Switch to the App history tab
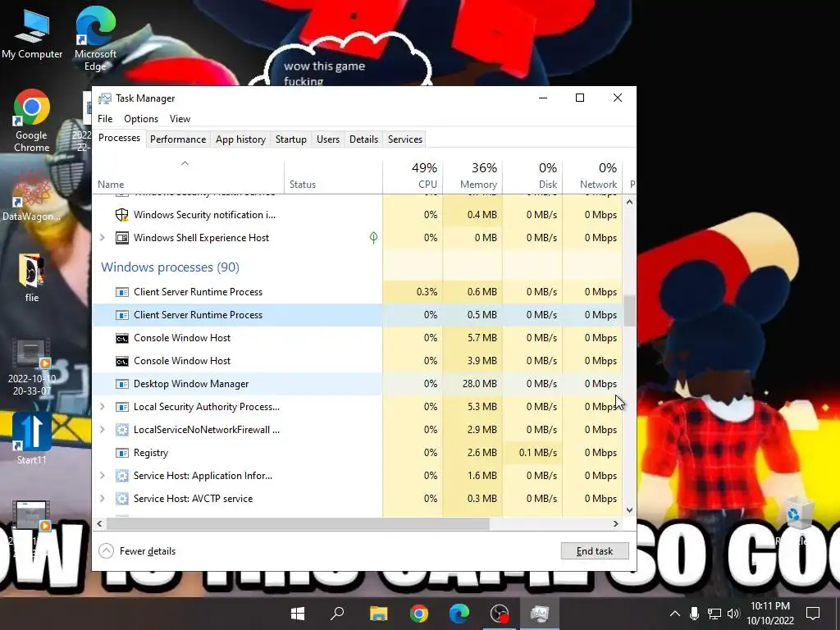The height and width of the screenshot is (630, 840). pos(240,139)
